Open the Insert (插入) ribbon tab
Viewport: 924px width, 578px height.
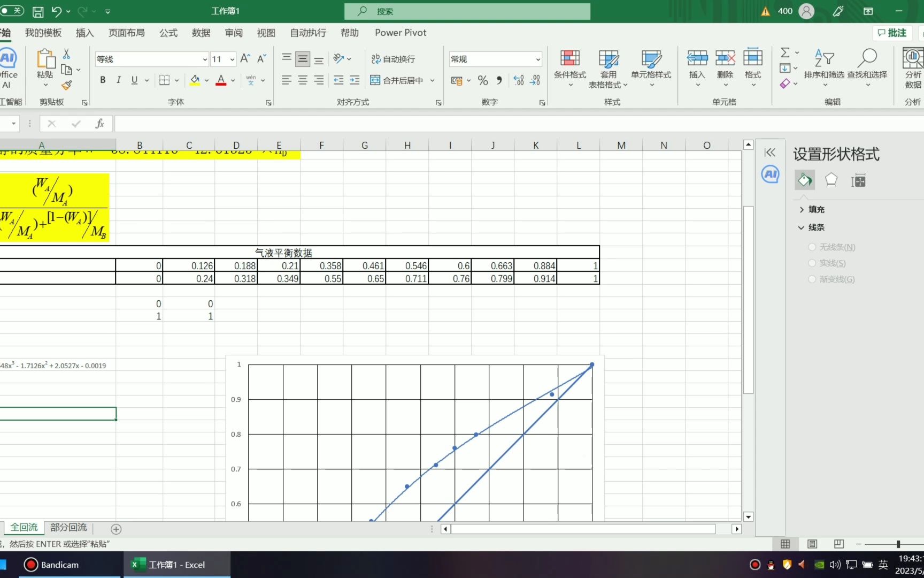click(x=84, y=33)
